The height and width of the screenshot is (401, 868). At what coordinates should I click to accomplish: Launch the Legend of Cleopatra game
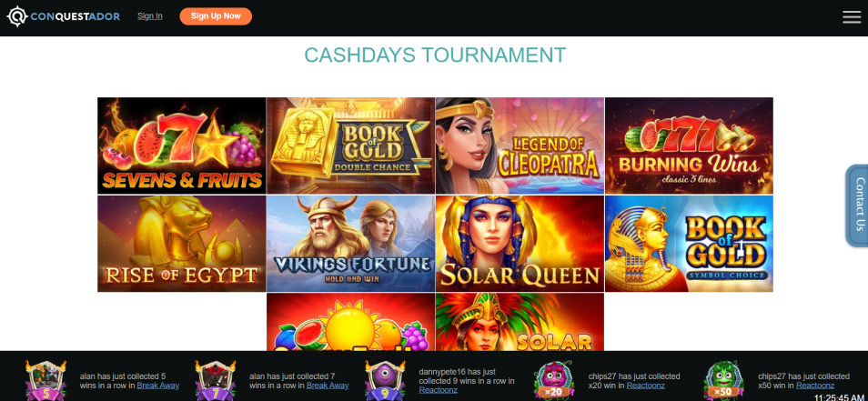[x=520, y=145]
